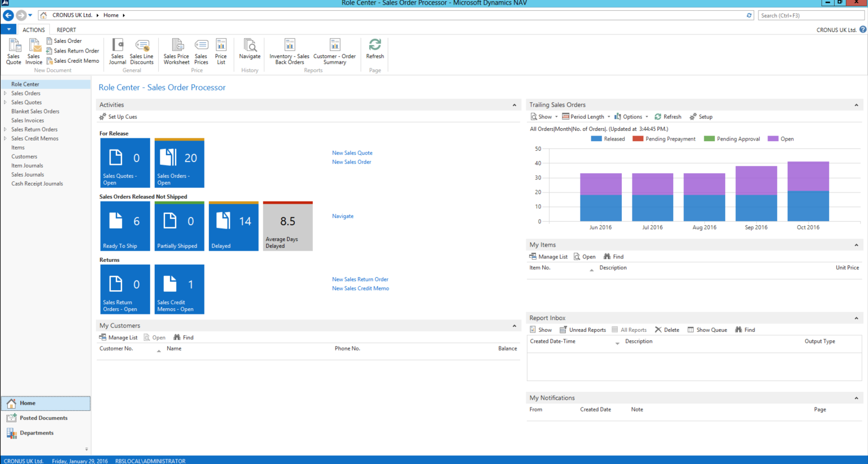868x464 pixels.
Task: Collapse the Activities panel
Action: point(514,105)
